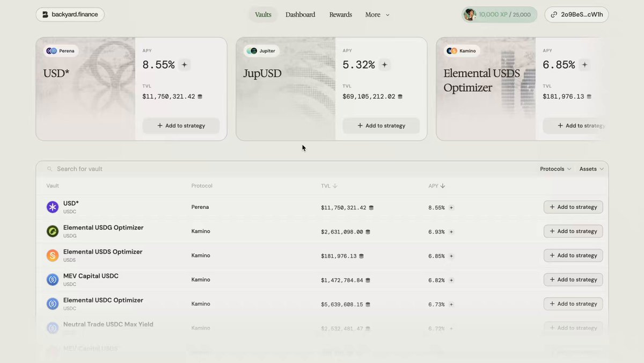The image size is (644, 363).
Task: Sort table by TVL column
Action: (329, 186)
